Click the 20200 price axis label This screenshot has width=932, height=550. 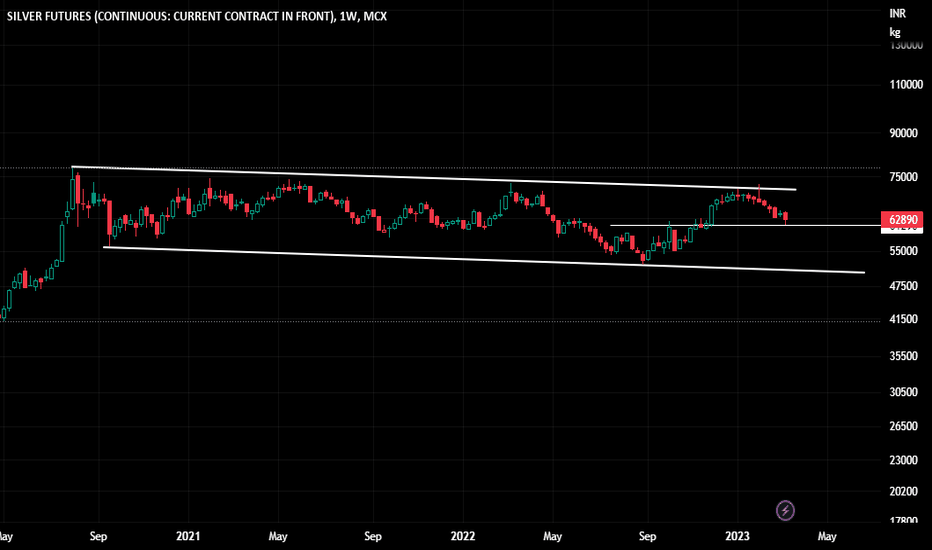click(903, 492)
